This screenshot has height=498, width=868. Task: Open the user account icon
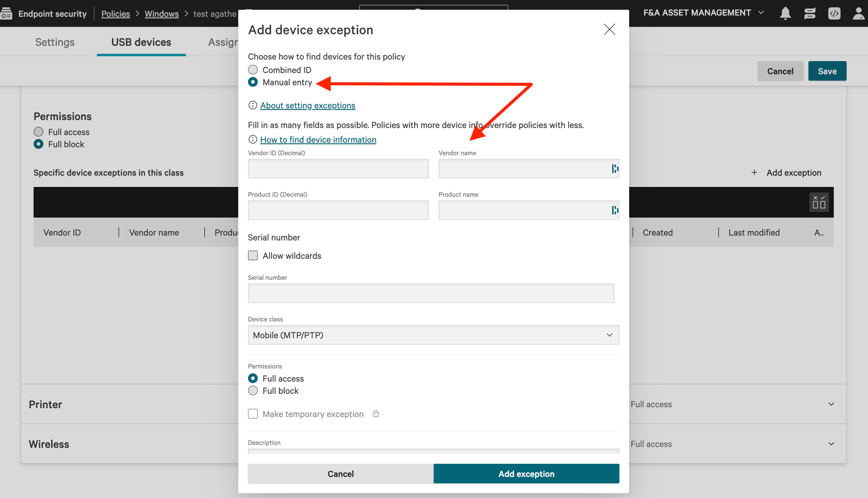[x=858, y=13]
